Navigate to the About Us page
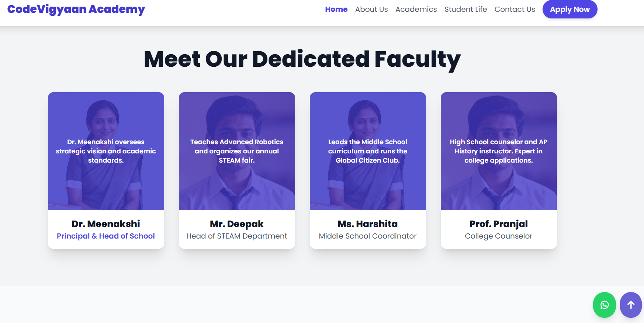 point(371,9)
